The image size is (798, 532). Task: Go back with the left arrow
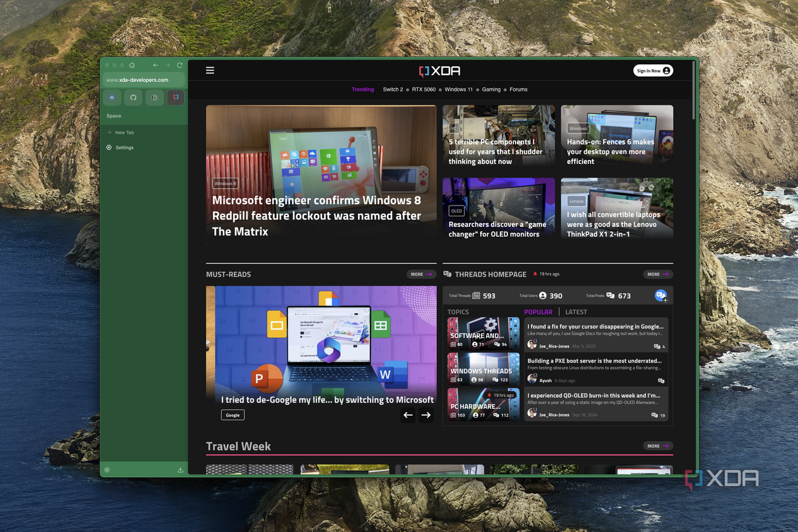[x=156, y=66]
